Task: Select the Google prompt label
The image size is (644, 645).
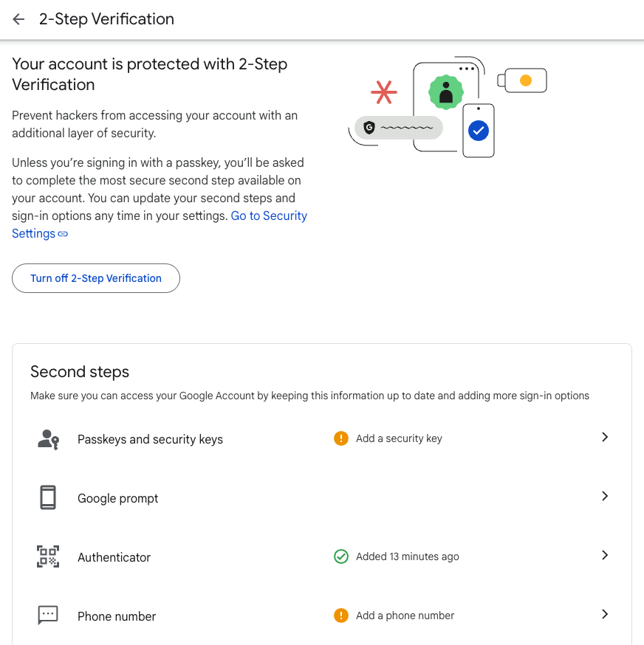Action: 117,499
